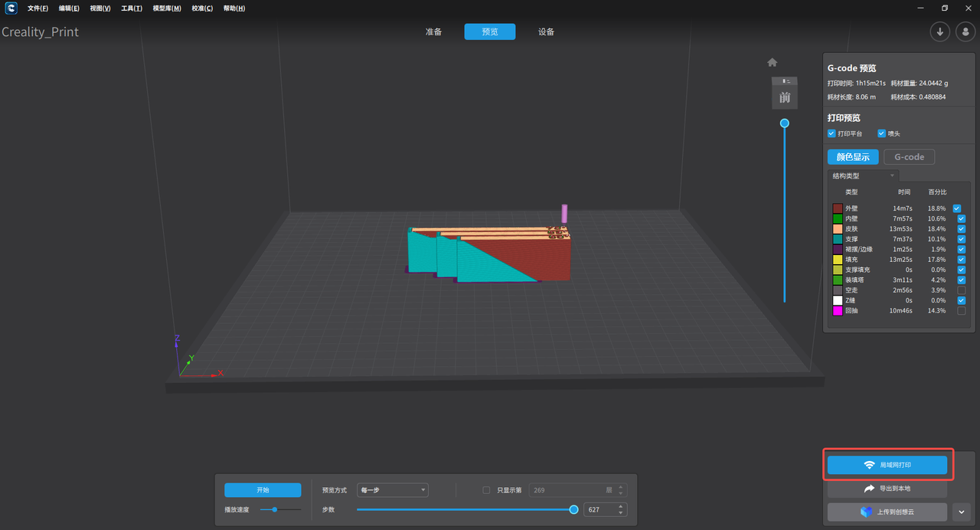Click the 局域网打印 button
980x530 pixels.
pyautogui.click(x=887, y=465)
